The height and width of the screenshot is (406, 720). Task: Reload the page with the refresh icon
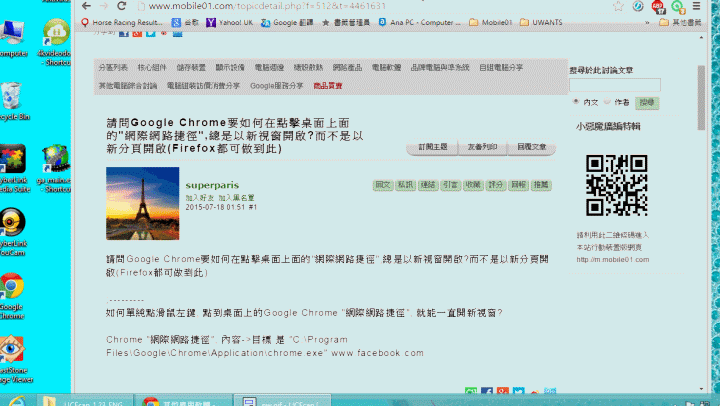[x=122, y=6]
